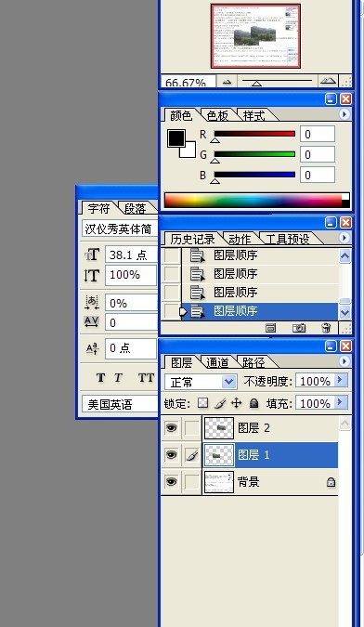Apply faux bold T style button
The height and width of the screenshot is (627, 364).
tap(100, 377)
